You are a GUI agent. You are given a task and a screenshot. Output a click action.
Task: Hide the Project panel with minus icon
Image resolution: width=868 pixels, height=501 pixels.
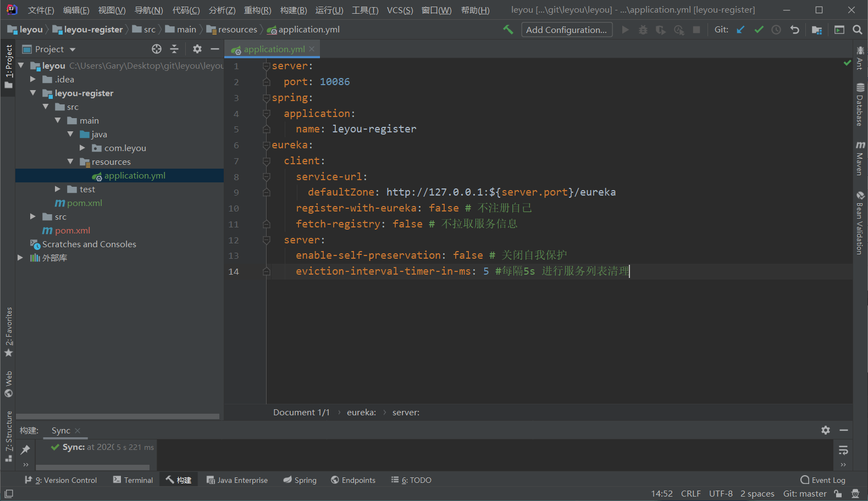(x=215, y=49)
